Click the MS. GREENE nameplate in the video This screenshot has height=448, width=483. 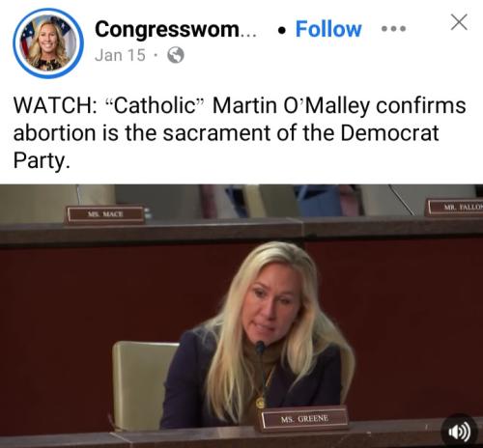[304, 419]
